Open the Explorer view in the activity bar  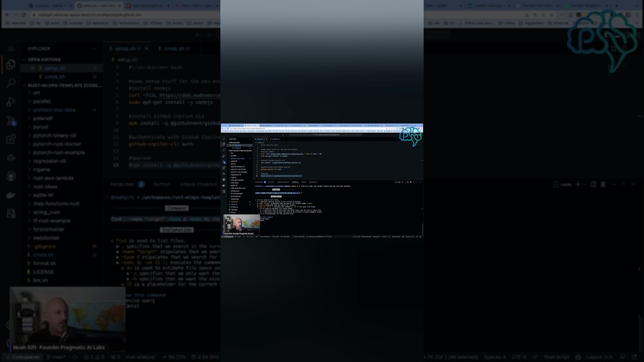click(x=224, y=144)
